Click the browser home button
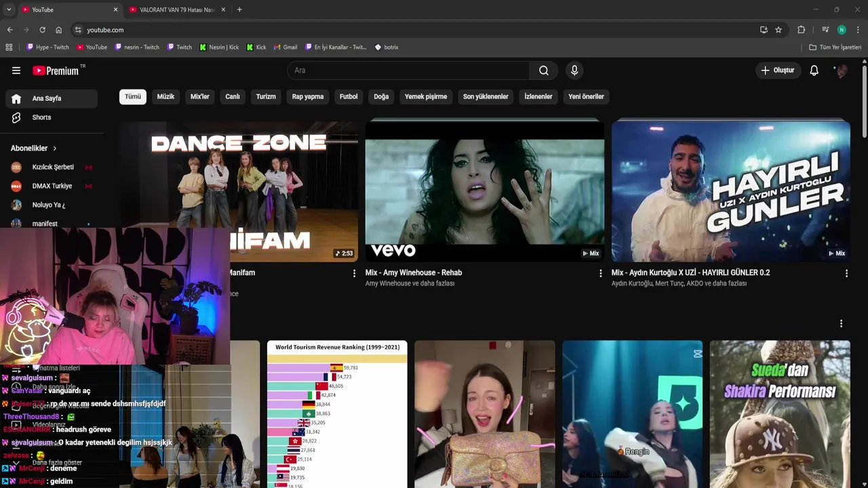The width and height of the screenshot is (868, 488). [x=59, y=30]
